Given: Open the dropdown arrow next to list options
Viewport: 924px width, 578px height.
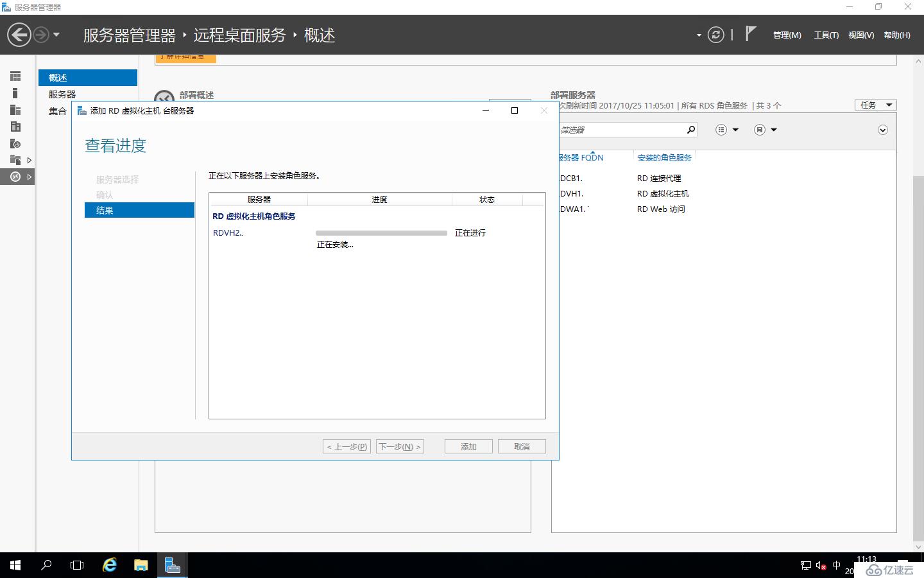Looking at the screenshot, I should coord(735,130).
